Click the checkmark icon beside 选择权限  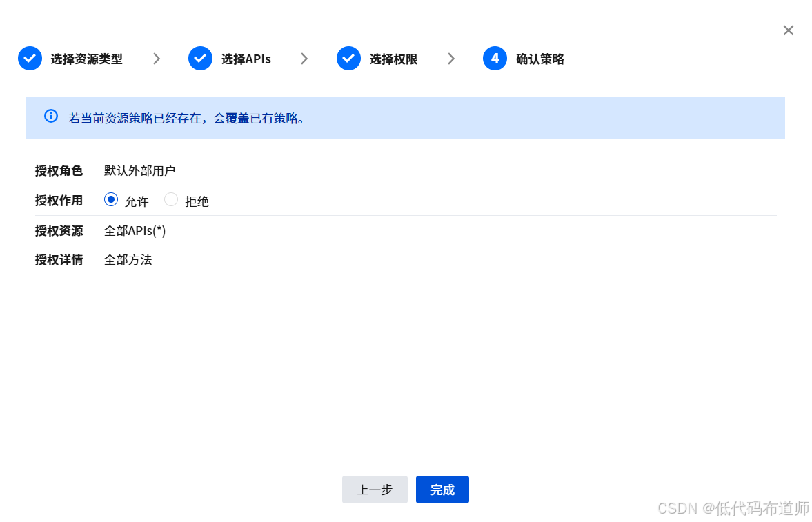point(349,59)
